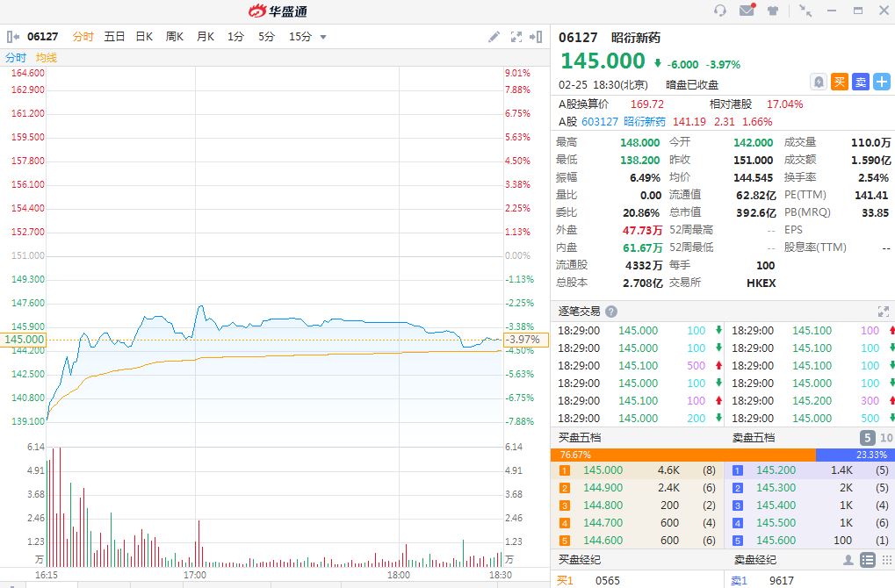This screenshot has height=588, width=895.
Task: Select the drawing pencil tool
Action: (x=494, y=37)
